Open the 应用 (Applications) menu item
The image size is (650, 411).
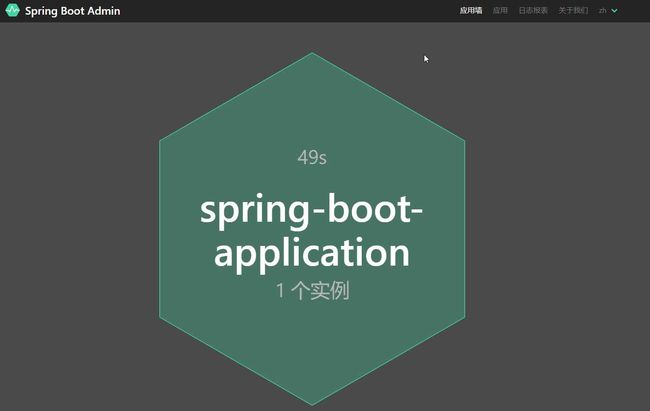click(x=500, y=10)
